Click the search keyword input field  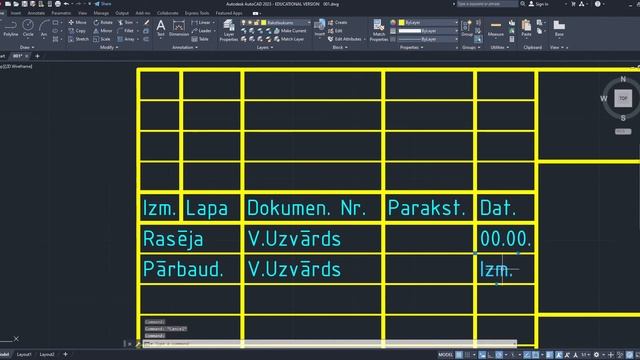[487, 4]
